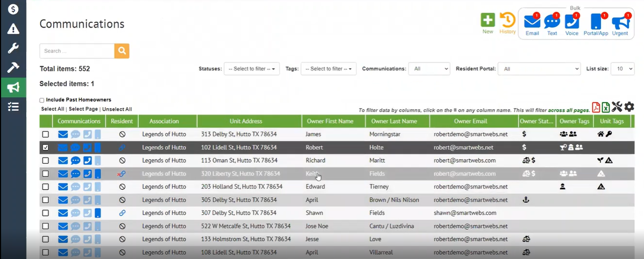644x259 pixels.
Task: Select the Urgent megaphone icon
Action: pyautogui.click(x=620, y=22)
